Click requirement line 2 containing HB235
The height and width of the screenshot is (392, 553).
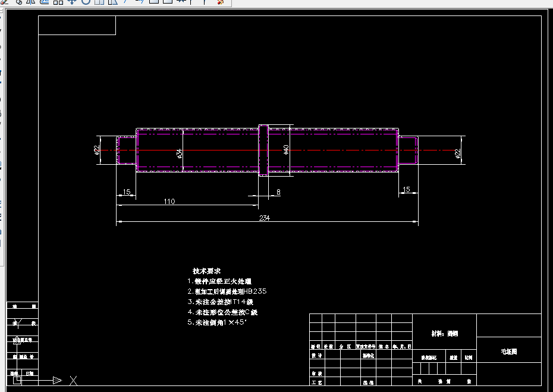[x=227, y=291]
